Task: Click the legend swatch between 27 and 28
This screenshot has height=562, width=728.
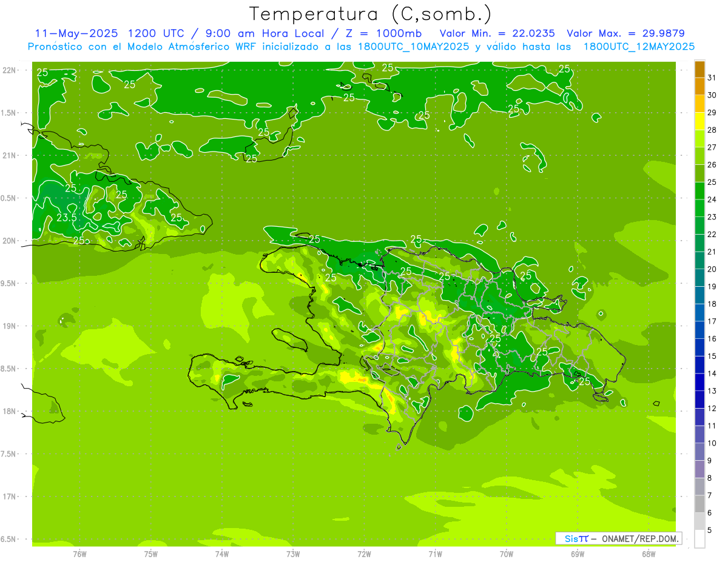Action: [x=699, y=139]
